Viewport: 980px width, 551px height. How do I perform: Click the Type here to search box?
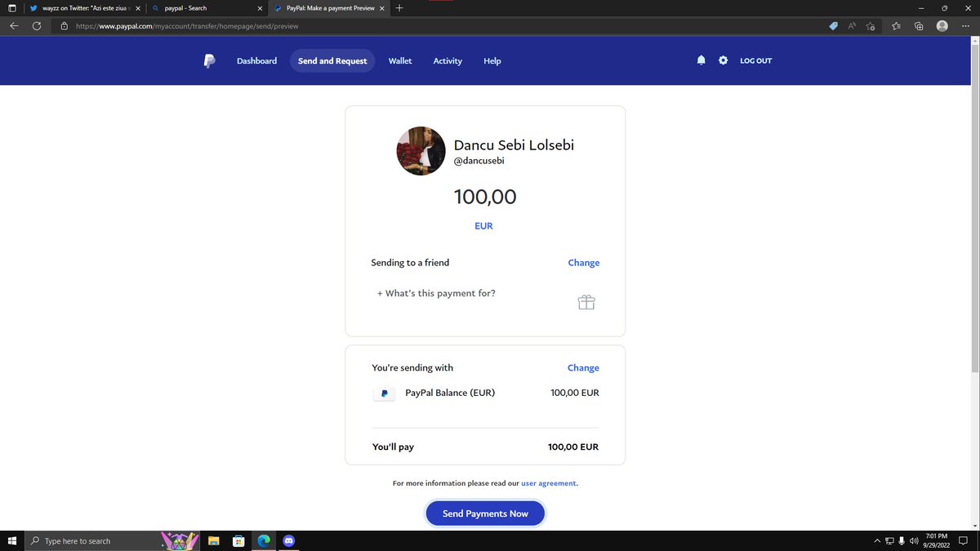click(x=91, y=540)
